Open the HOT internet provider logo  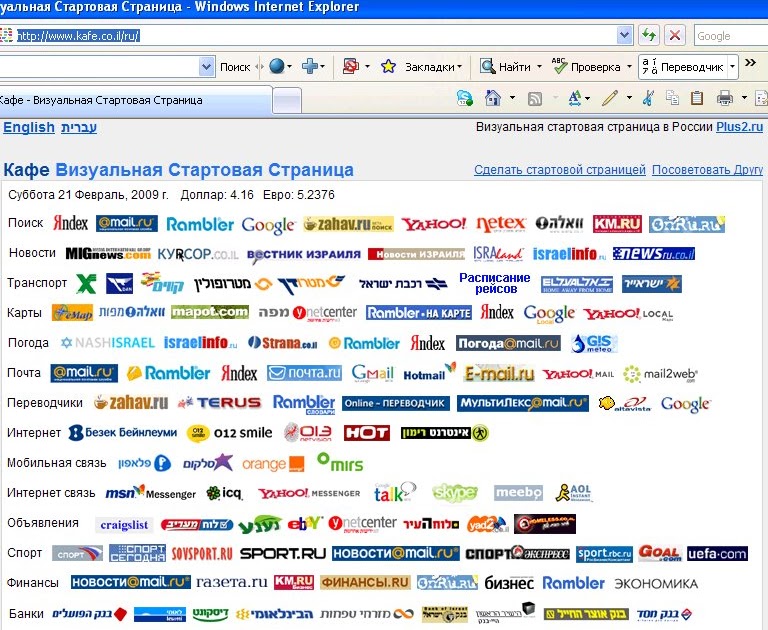[367, 433]
